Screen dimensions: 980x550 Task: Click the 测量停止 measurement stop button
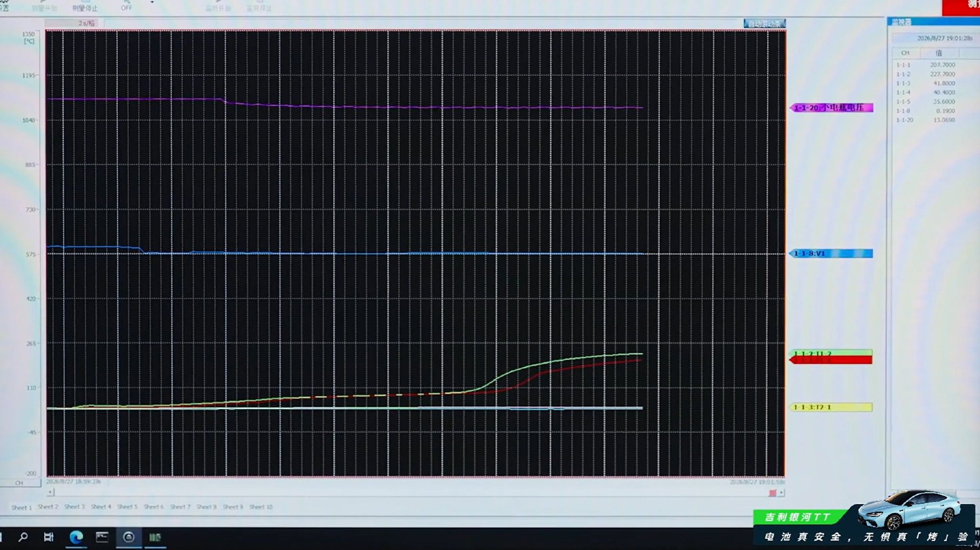[85, 6]
